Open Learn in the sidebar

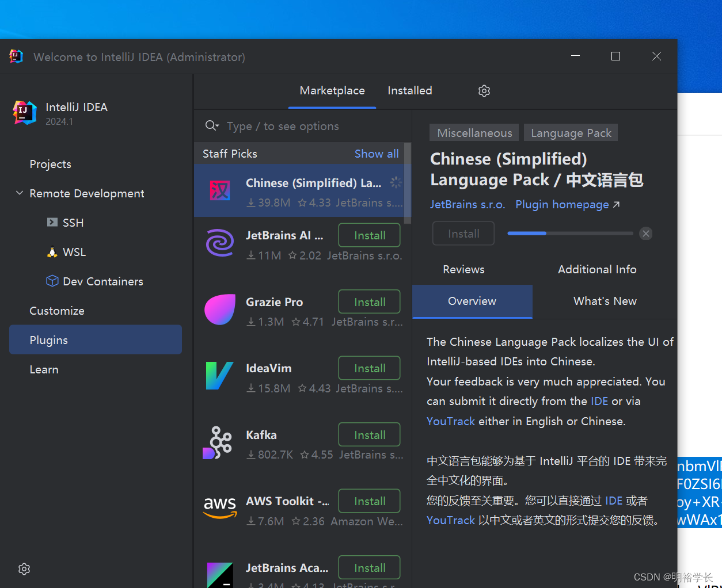44,369
